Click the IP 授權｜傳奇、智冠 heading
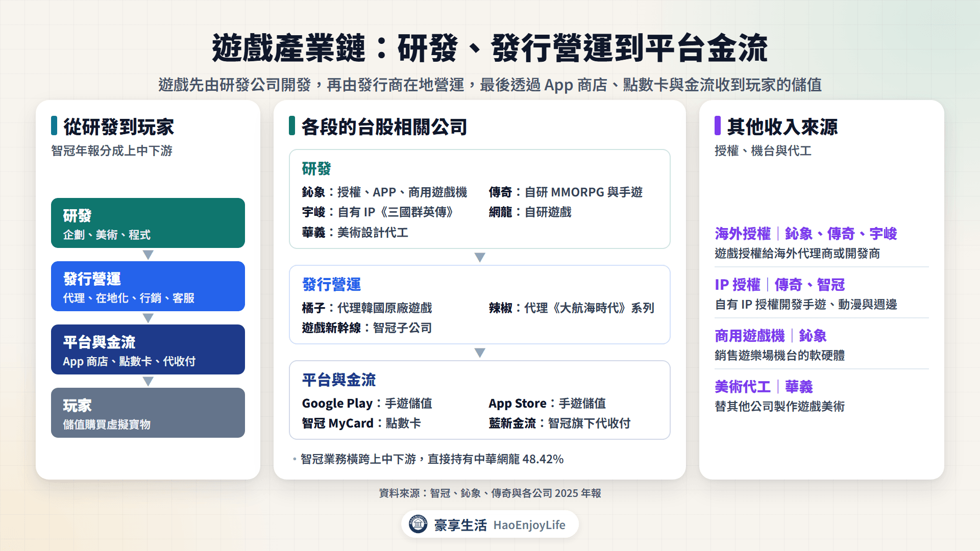 pos(779,284)
